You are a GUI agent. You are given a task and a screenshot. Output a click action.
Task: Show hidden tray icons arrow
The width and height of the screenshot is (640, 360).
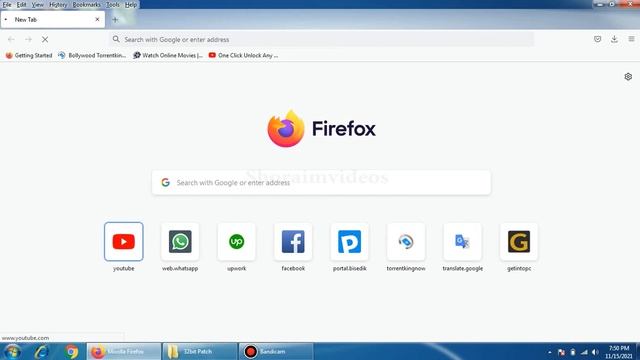(550, 352)
